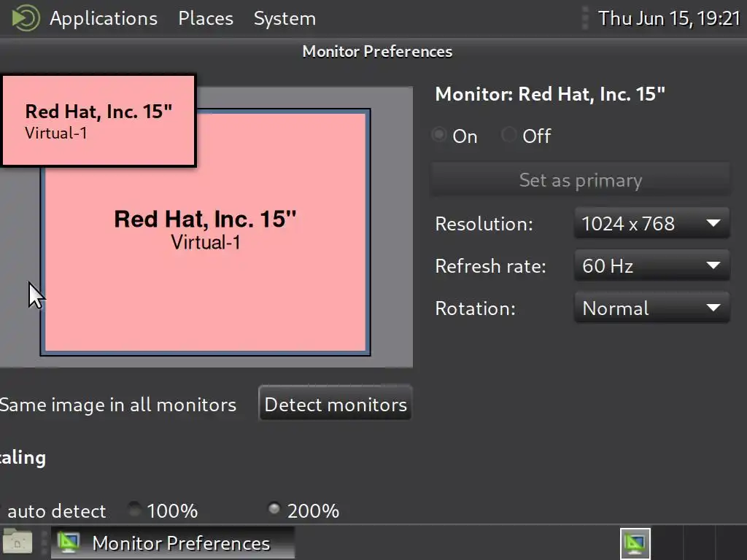The width and height of the screenshot is (747, 560).
Task: Click the Monitor Preferences icon in the taskbar button
Action: 69,542
